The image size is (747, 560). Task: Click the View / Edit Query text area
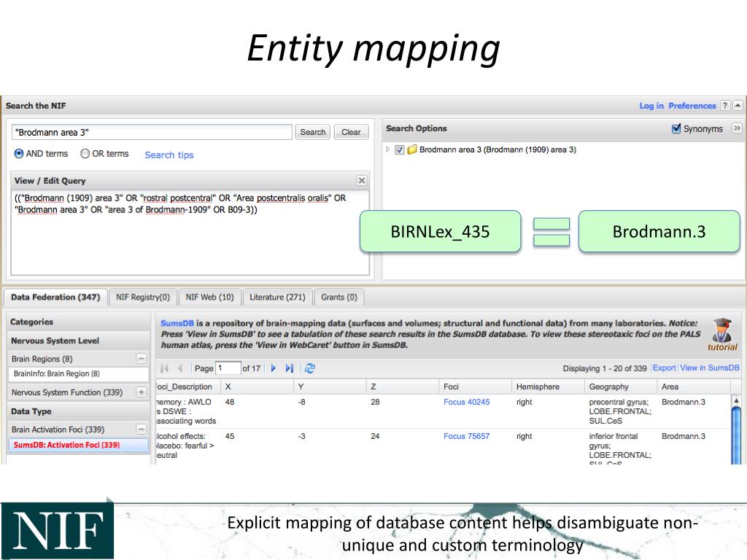pyautogui.click(x=190, y=233)
